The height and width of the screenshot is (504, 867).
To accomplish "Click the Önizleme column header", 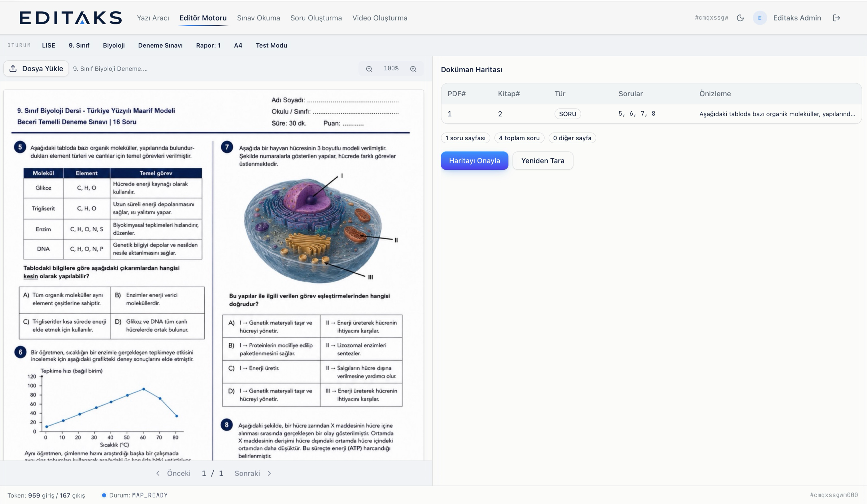I will [x=715, y=93].
